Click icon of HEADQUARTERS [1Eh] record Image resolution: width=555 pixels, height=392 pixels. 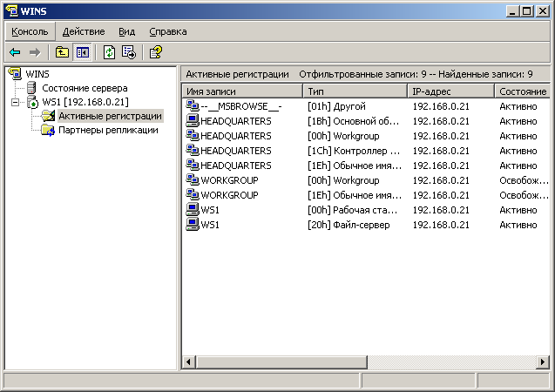193,166
